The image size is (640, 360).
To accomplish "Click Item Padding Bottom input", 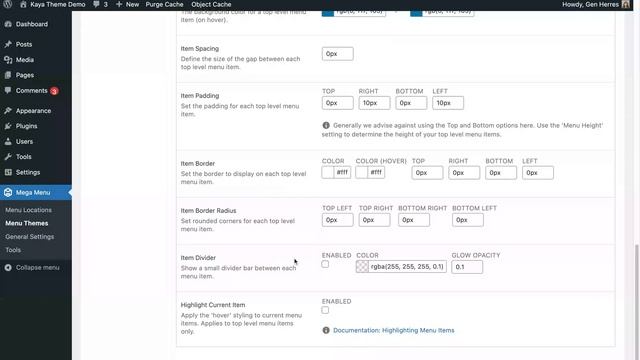I will [411, 103].
